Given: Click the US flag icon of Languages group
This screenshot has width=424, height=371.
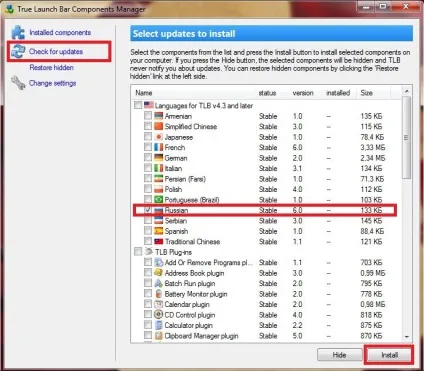Looking at the screenshot, I should 149,105.
